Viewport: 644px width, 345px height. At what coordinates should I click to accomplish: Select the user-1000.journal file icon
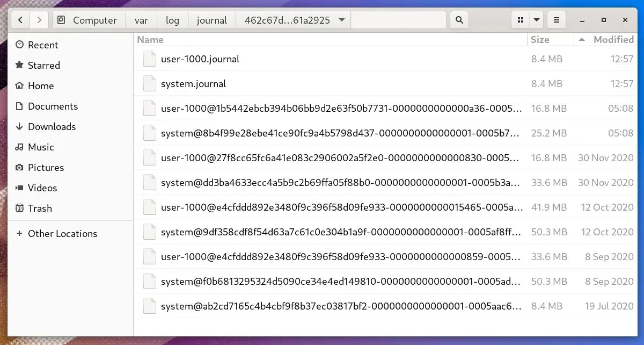(150, 59)
